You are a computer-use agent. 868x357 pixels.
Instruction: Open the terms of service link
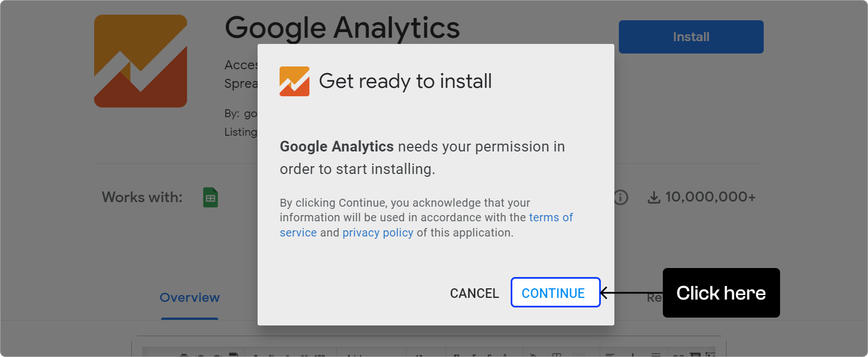pos(551,217)
